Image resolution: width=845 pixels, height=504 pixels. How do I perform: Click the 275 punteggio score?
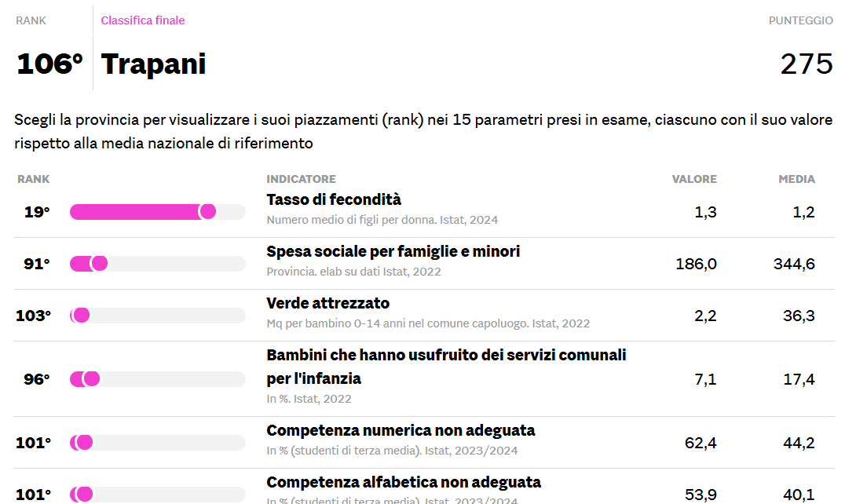[x=807, y=64]
